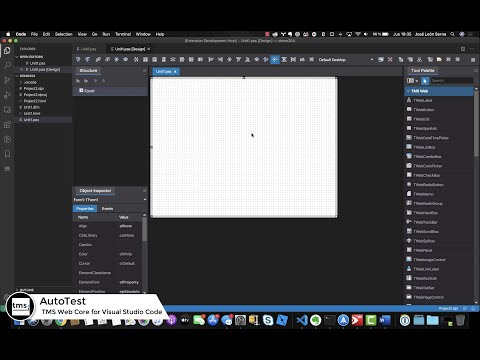Click the highlighted align-center toolbar icon
The image size is (480, 360).
click(275, 60)
